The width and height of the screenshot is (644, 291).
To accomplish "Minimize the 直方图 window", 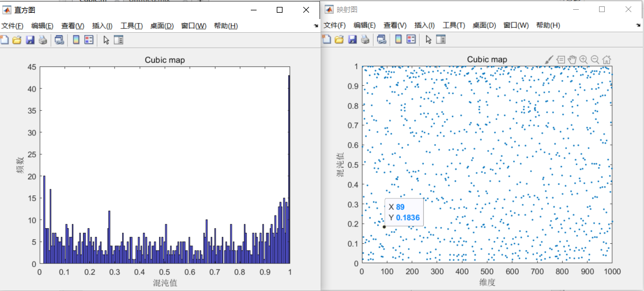I will pyautogui.click(x=254, y=10).
